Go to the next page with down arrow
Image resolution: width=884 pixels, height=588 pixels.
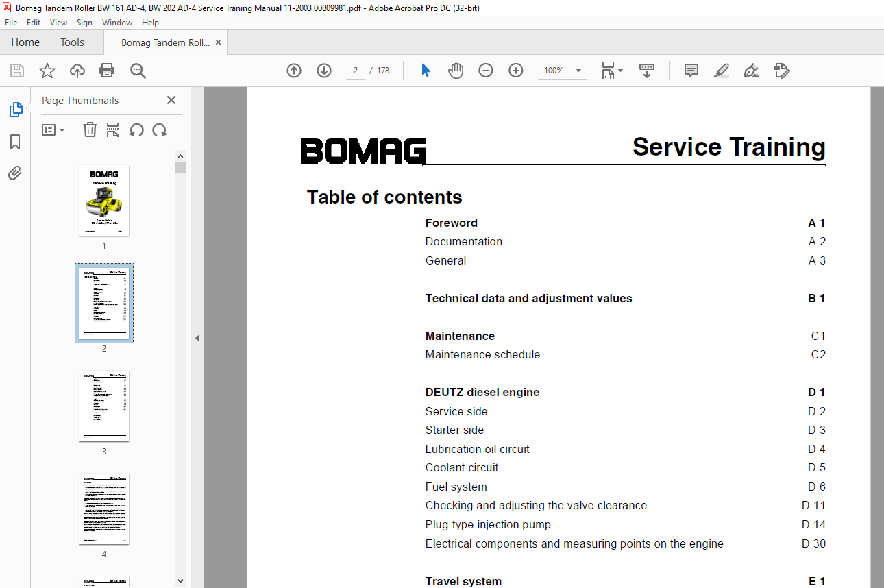pyautogui.click(x=324, y=71)
